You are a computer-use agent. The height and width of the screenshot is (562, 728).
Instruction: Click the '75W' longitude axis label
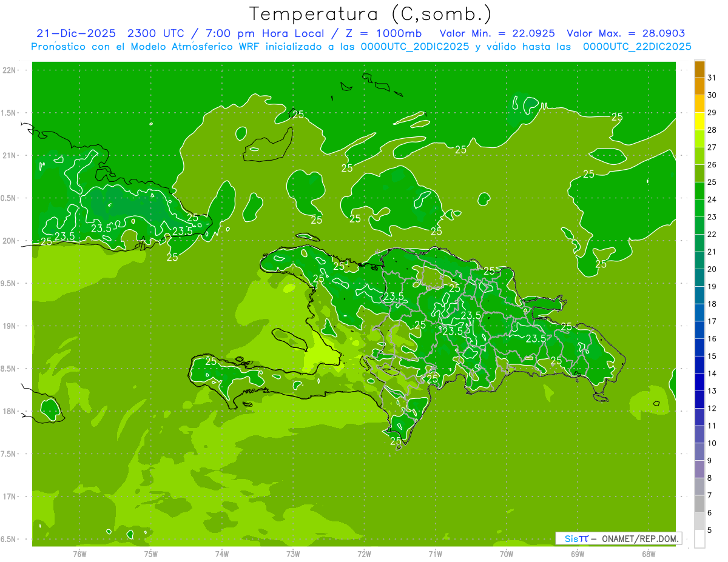[x=151, y=554]
